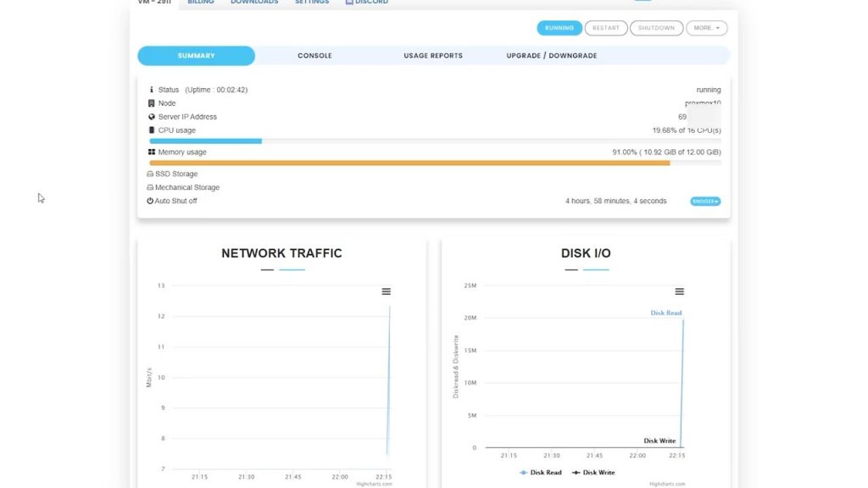Click the SSD Storage drive icon
868x488 pixels.
150,174
